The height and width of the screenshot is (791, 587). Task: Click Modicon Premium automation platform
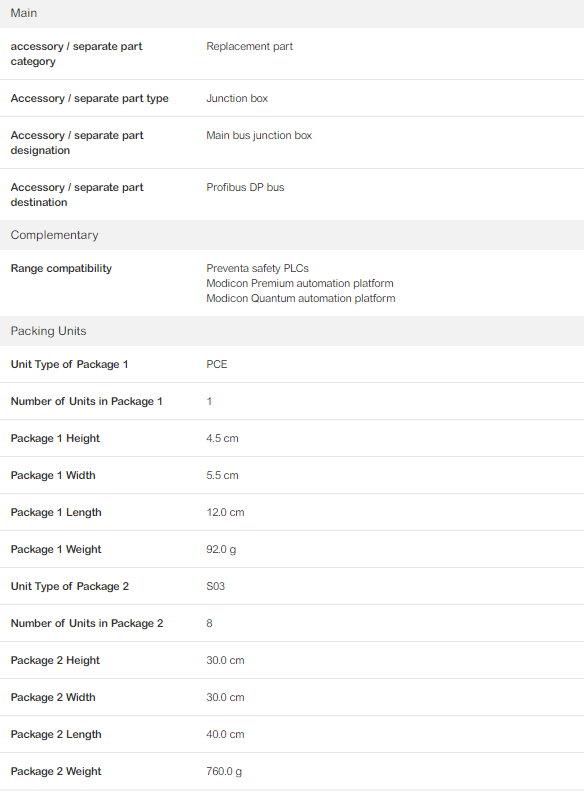300,284
